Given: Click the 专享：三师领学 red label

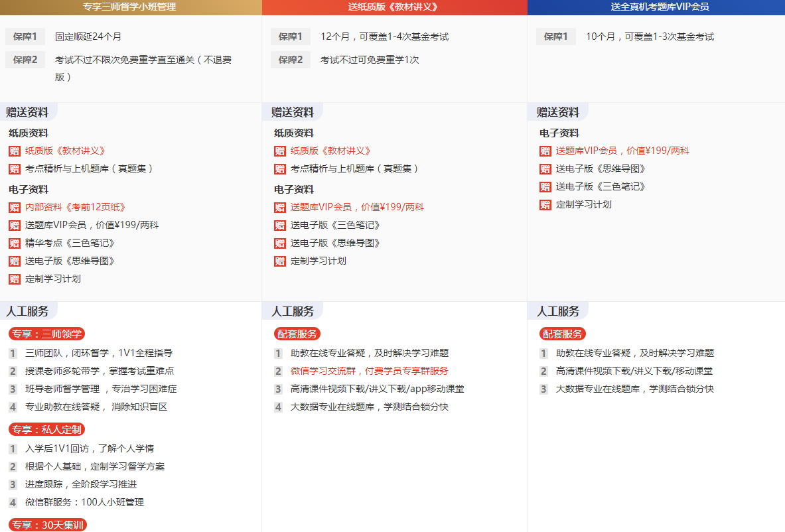Looking at the screenshot, I should [x=46, y=334].
